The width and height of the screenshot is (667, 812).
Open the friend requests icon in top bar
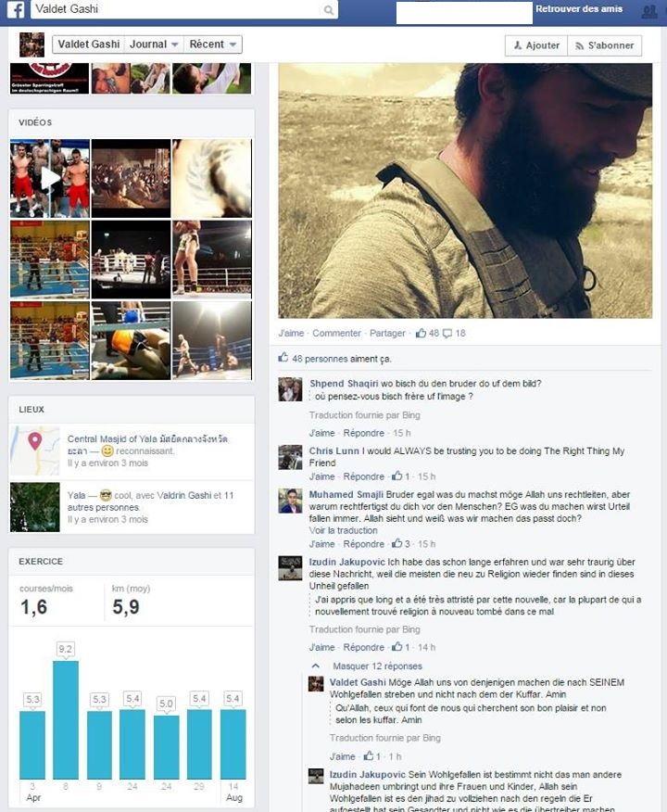point(648,11)
